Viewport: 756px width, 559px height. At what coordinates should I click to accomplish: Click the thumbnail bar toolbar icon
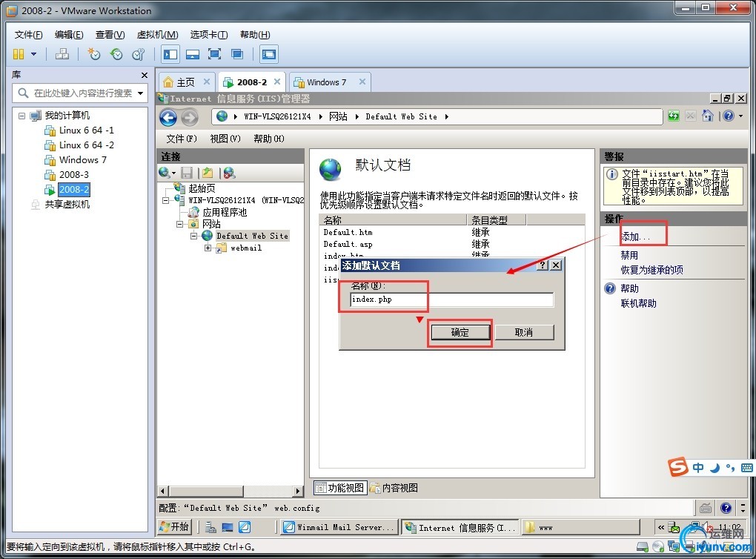click(x=193, y=54)
